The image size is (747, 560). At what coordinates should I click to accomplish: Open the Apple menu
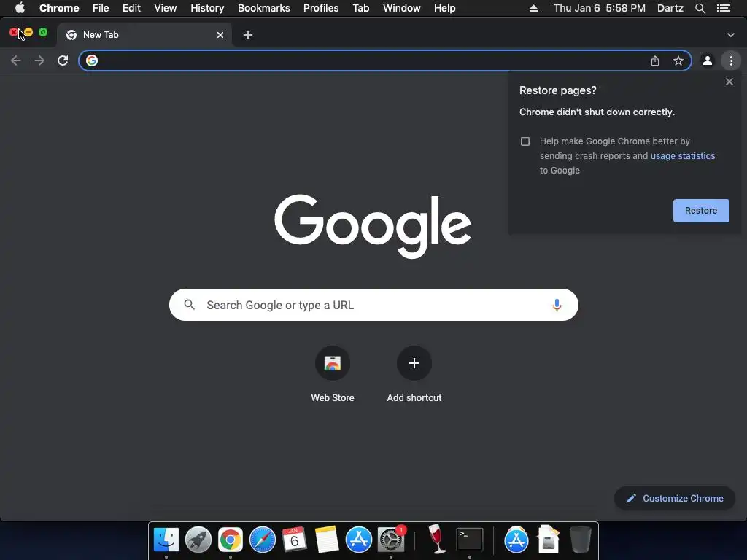click(20, 8)
